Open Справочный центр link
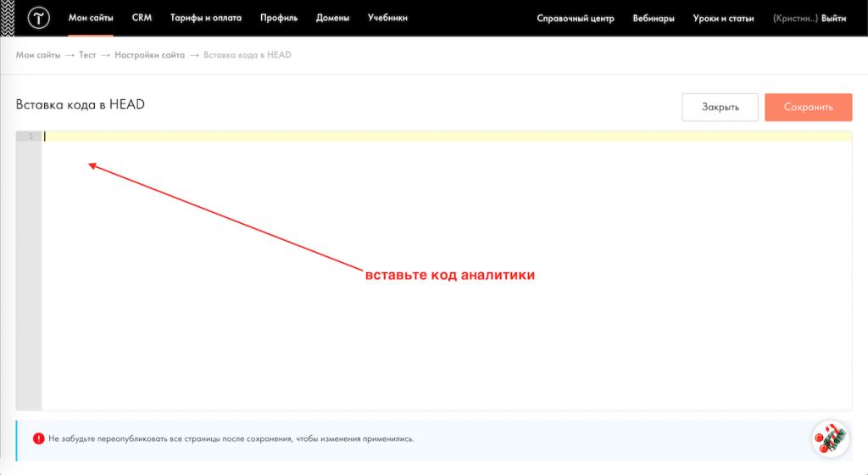 pos(576,18)
